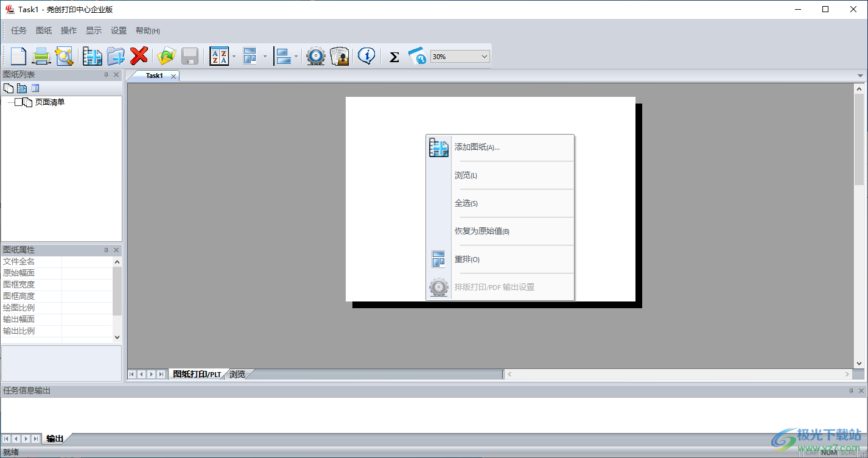Switch to the 浏览 bottom tab

[x=237, y=374]
